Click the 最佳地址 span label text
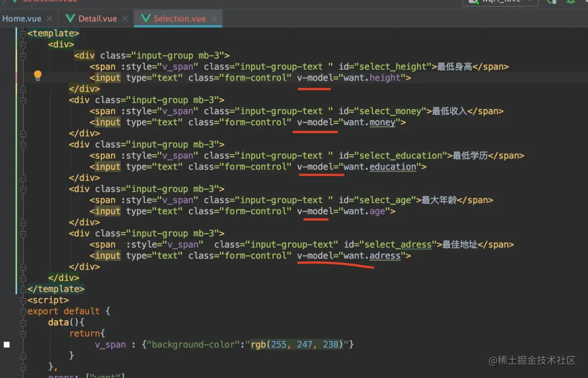588x378 pixels. [460, 245]
